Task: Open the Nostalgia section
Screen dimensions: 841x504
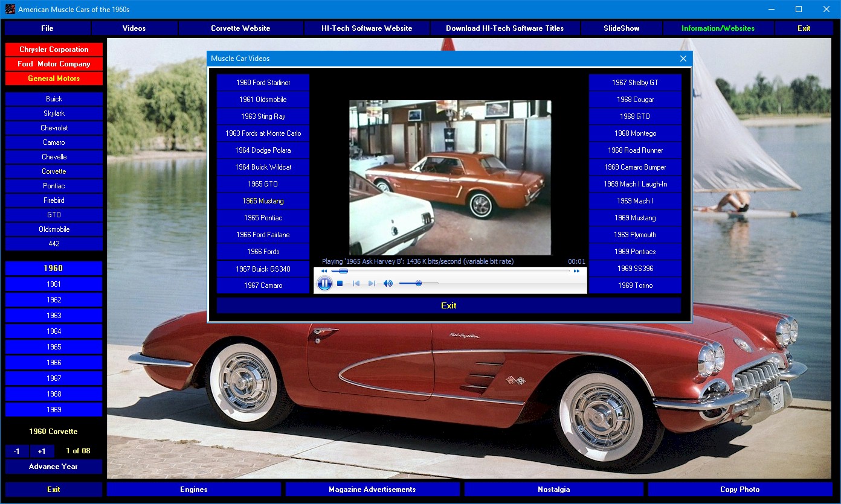Action: [x=554, y=490]
